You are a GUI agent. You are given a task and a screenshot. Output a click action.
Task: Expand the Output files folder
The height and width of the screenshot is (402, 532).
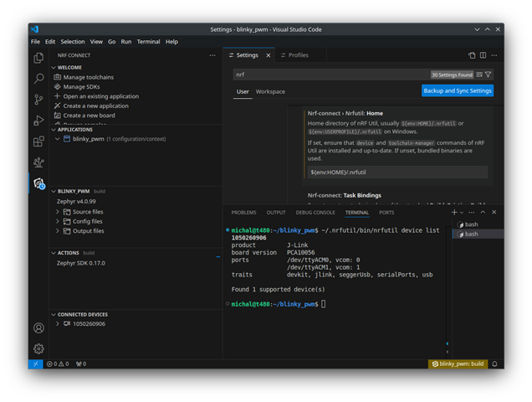point(58,231)
